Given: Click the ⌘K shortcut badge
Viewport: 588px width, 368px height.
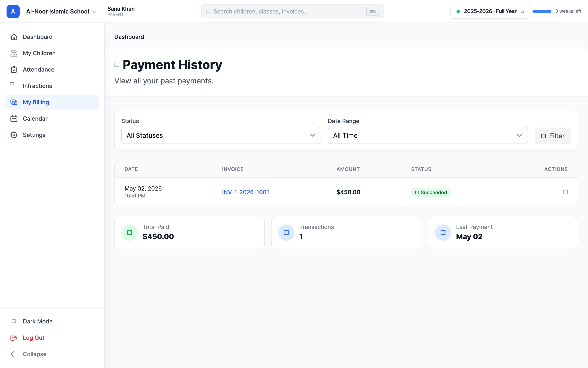Looking at the screenshot, I should click(372, 11).
